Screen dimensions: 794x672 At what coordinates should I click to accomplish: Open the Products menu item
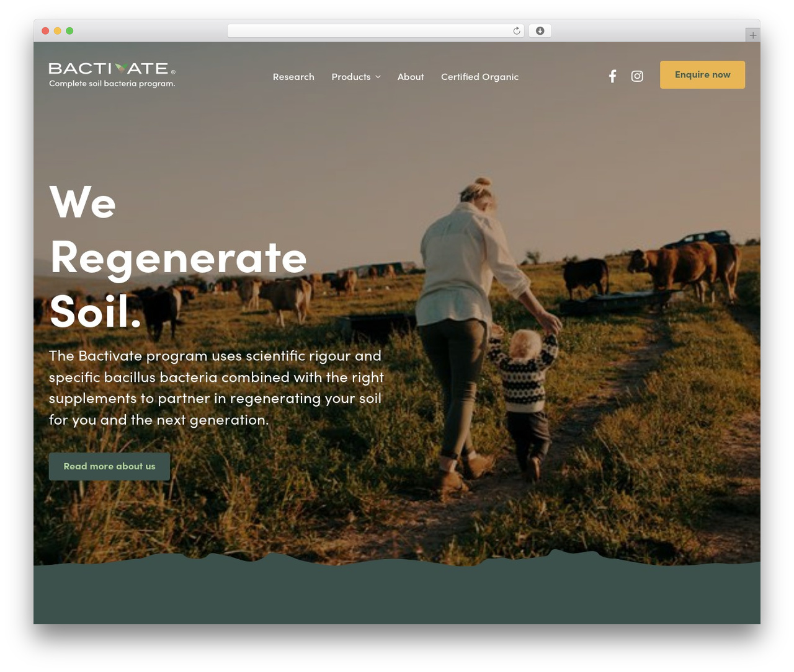(x=351, y=77)
